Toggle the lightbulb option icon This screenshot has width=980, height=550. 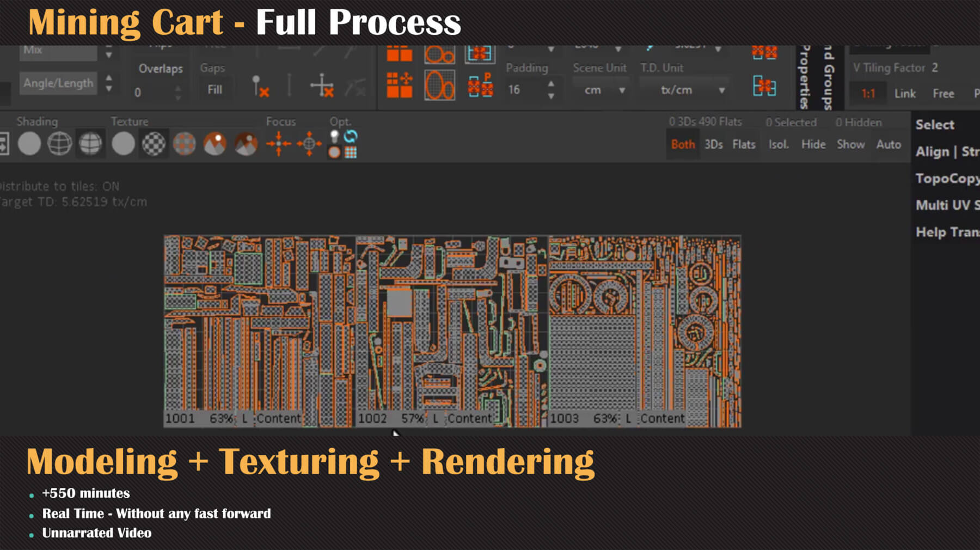(x=334, y=136)
